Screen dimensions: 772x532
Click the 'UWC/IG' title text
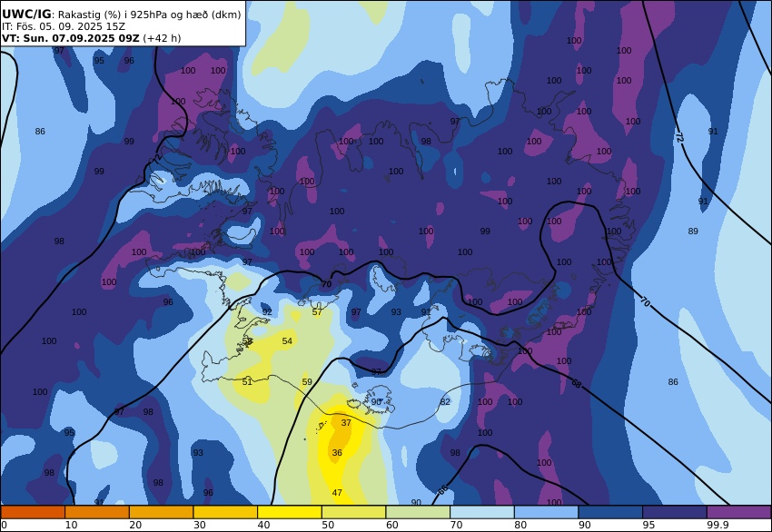[x=26, y=15]
